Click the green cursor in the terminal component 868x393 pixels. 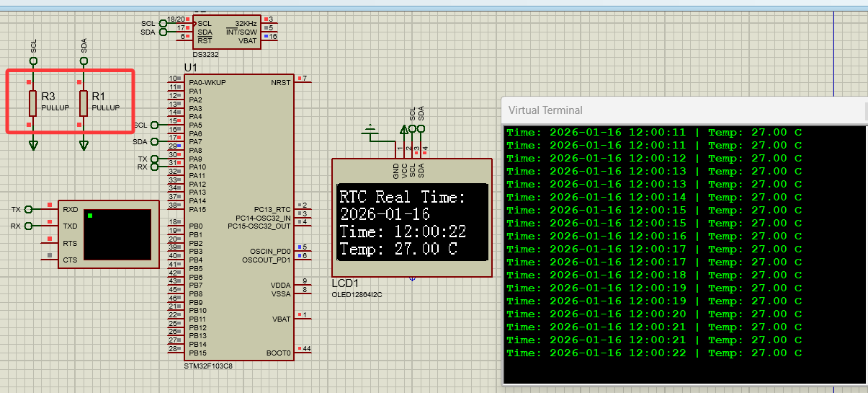(89, 216)
